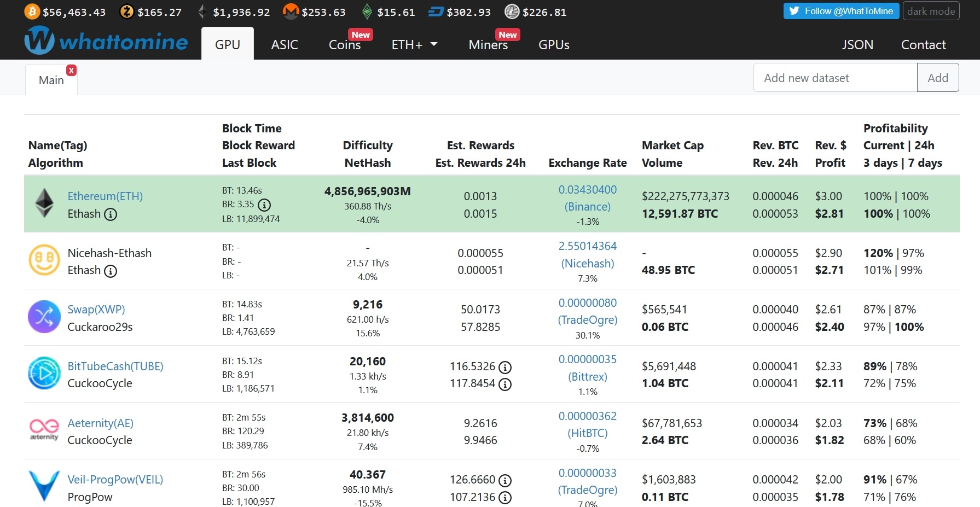The image size is (980, 507).
Task: Click the BitTubeCash coin logo
Action: coord(44,374)
